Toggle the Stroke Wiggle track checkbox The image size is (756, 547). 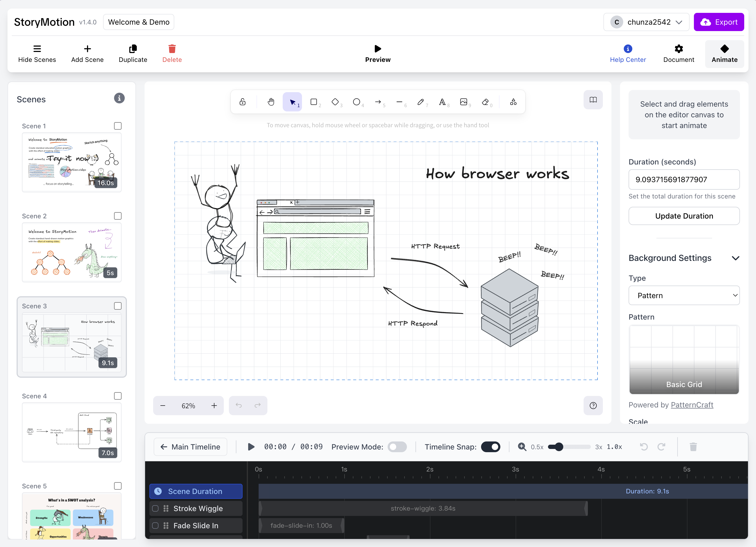coord(155,508)
